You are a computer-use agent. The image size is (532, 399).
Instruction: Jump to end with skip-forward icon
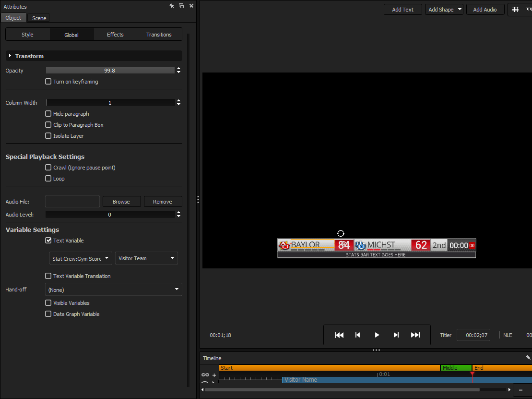[x=415, y=335]
